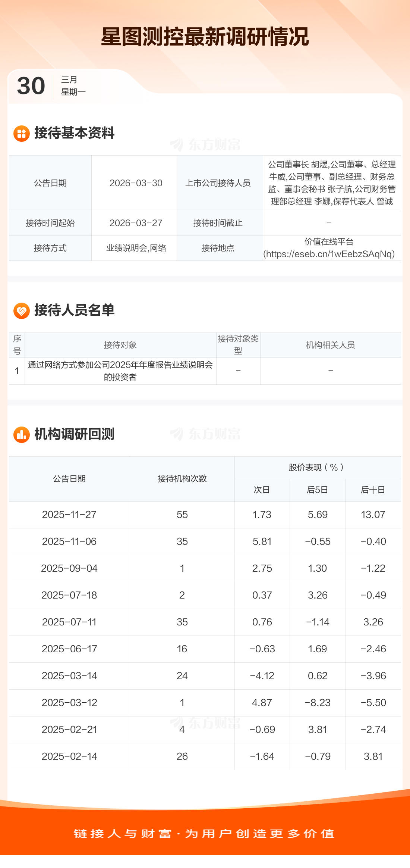Select the 2025-02-14 date row
The width and height of the screenshot is (410, 868).
(x=205, y=756)
